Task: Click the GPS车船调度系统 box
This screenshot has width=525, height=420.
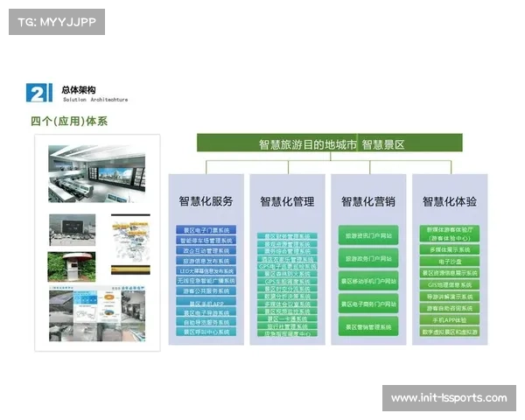Action: click(x=287, y=282)
